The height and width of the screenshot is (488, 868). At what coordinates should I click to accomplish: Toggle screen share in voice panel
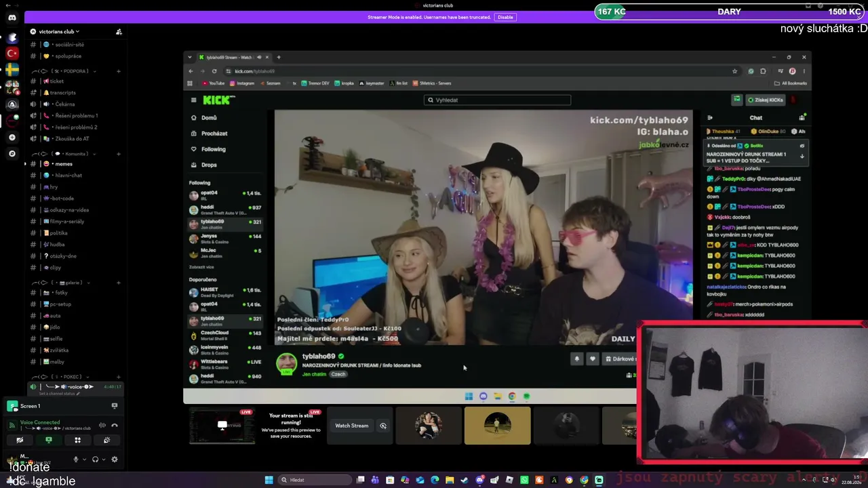tap(49, 441)
